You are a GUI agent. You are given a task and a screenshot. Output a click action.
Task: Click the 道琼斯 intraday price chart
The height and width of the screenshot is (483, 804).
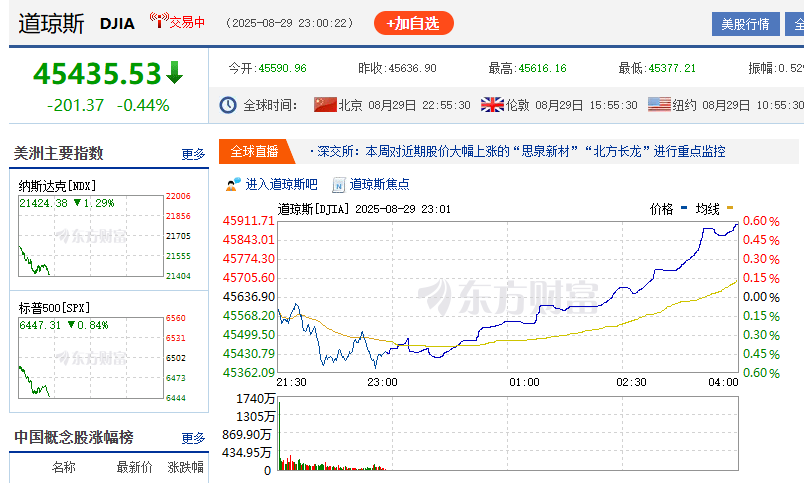pyautogui.click(x=508, y=297)
